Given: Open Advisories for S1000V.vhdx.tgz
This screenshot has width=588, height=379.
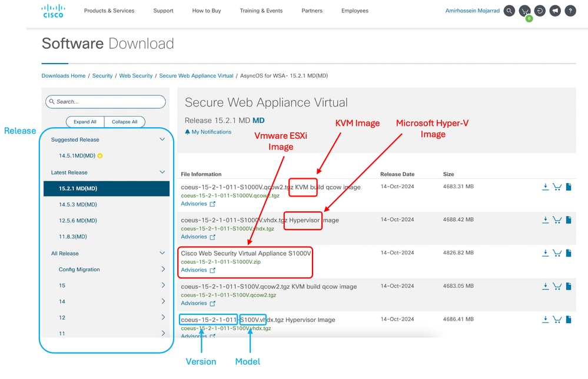Looking at the screenshot, I should [198, 237].
